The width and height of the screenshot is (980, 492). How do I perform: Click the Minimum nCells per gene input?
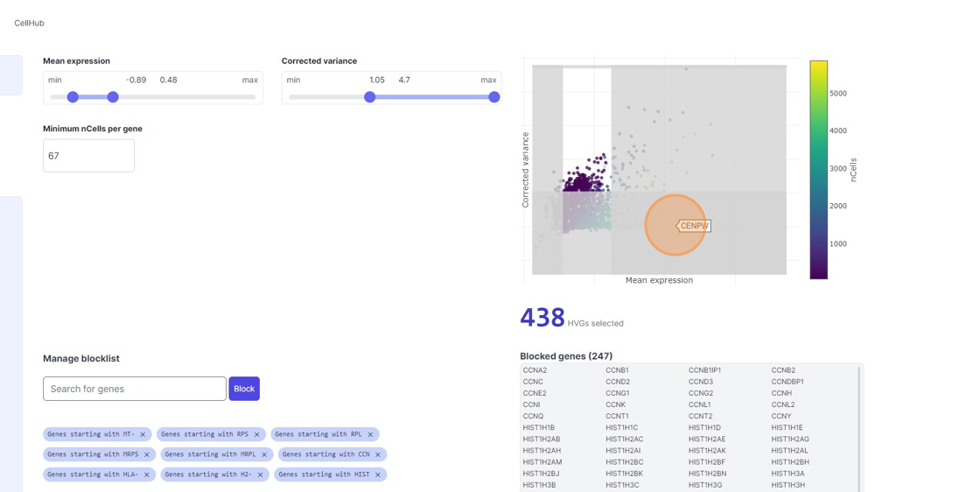click(88, 156)
